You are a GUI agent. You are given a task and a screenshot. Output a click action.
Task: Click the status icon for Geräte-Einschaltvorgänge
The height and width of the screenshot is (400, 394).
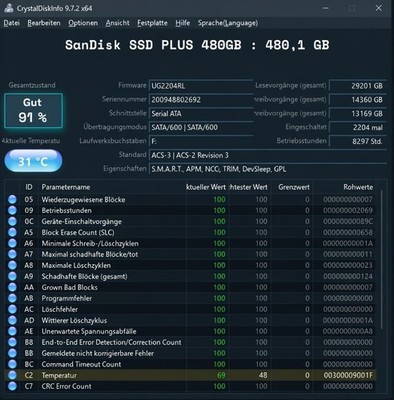(12, 221)
